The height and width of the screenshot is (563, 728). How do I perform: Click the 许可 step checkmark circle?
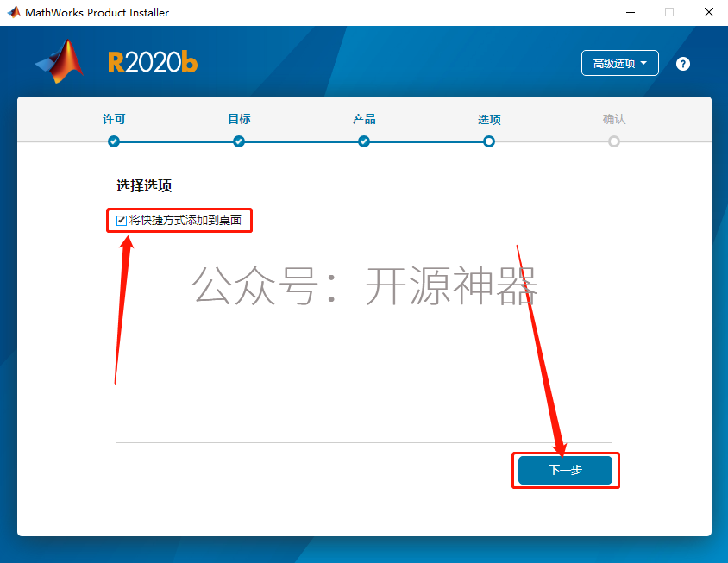[x=114, y=141]
